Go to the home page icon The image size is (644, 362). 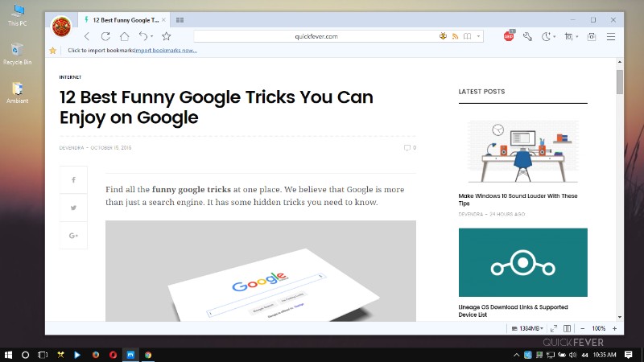point(125,36)
